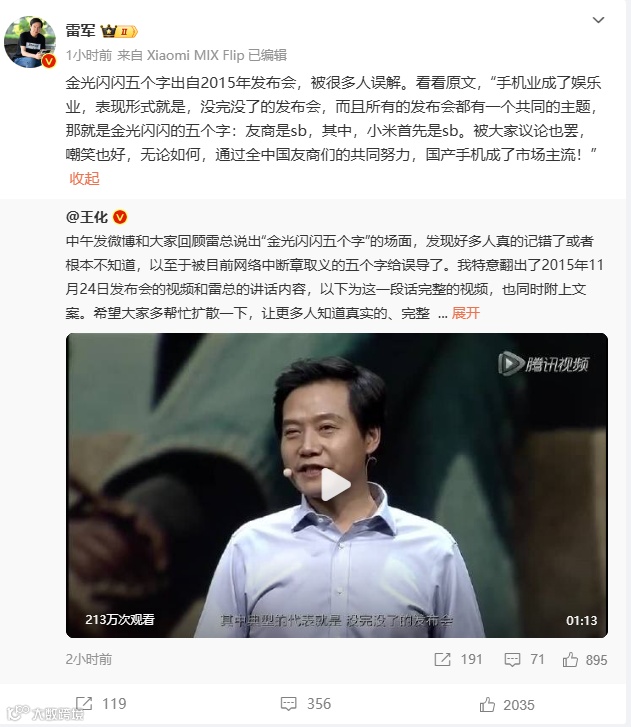
Task: Expand the quoted post with 展开
Action: [465, 313]
